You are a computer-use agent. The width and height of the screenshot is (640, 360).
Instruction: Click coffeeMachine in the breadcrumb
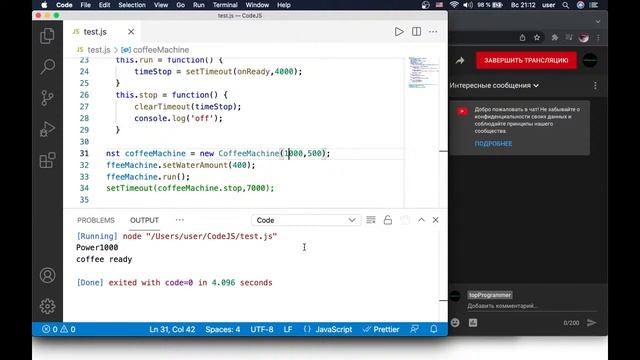tap(161, 50)
